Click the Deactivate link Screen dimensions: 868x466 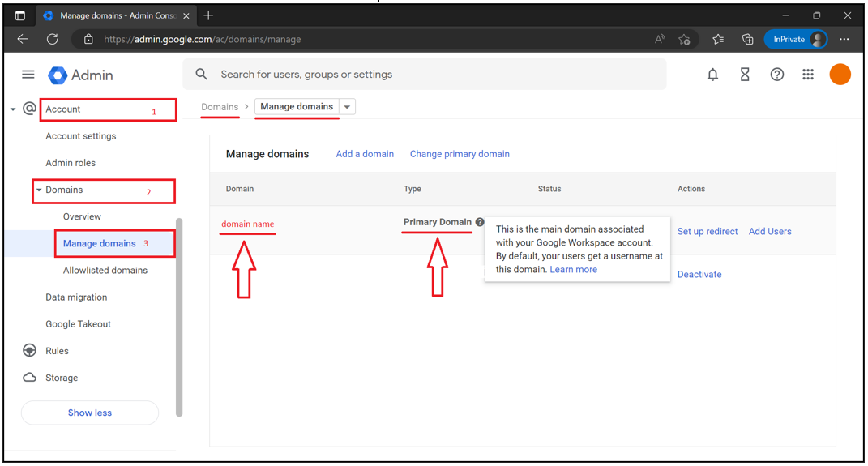(x=699, y=274)
